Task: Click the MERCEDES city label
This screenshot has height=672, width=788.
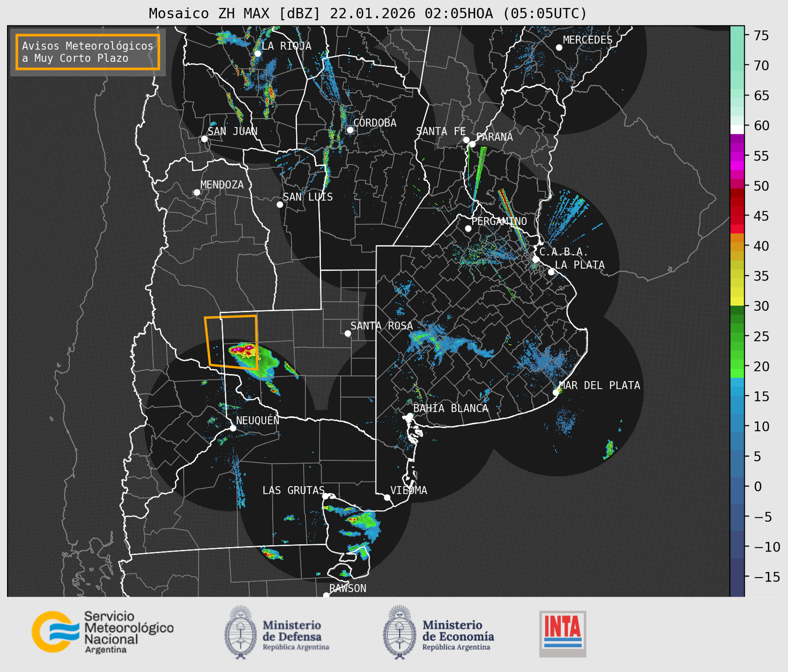Action: point(588,40)
